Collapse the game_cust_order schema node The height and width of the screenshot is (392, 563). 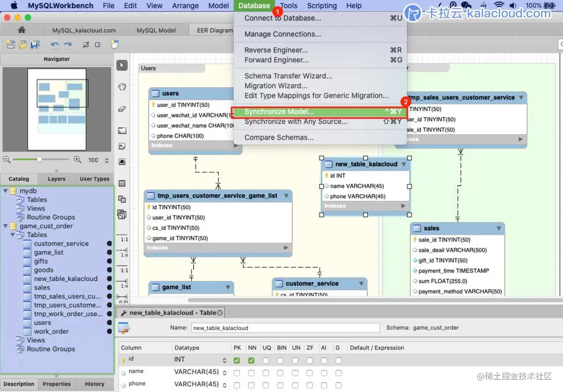coord(5,226)
